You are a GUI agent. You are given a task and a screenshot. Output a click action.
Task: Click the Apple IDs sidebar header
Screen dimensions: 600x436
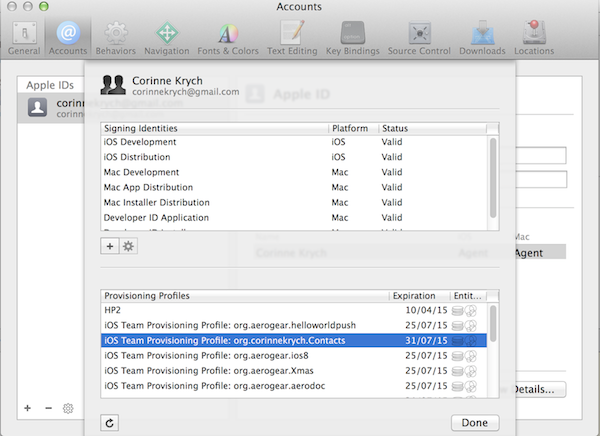50,85
